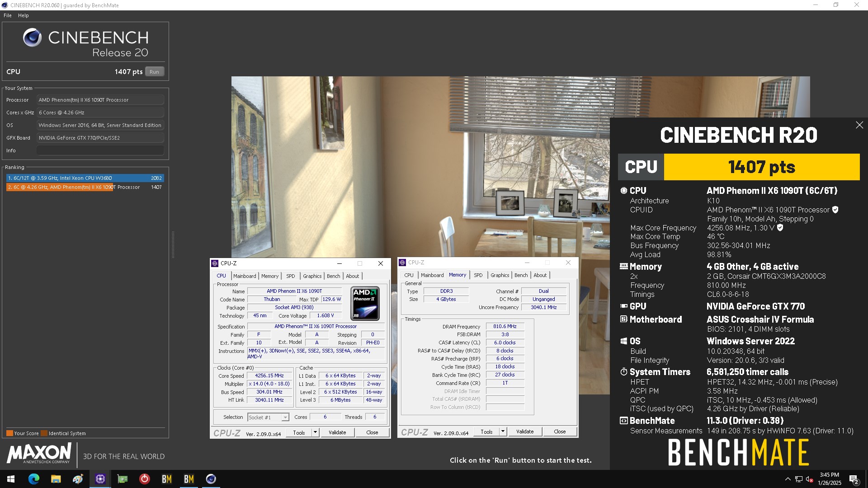The image size is (868, 488).
Task: Open the notification center icon
Action: [854, 479]
